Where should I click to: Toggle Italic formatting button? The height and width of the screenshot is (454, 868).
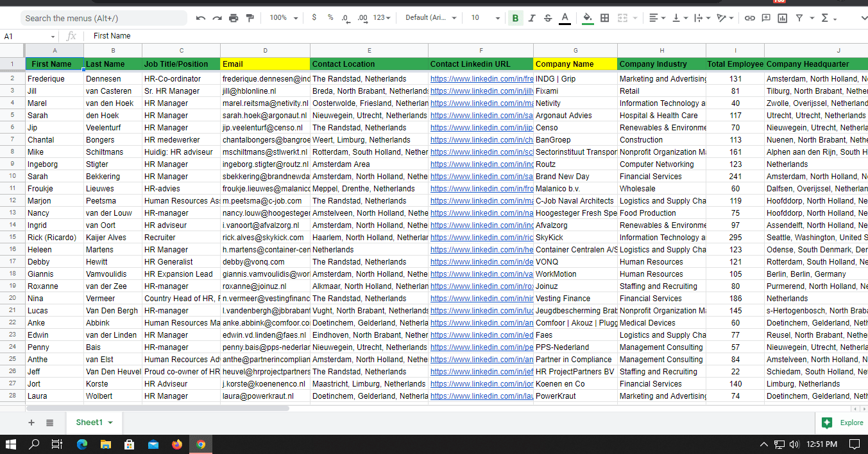[531, 18]
